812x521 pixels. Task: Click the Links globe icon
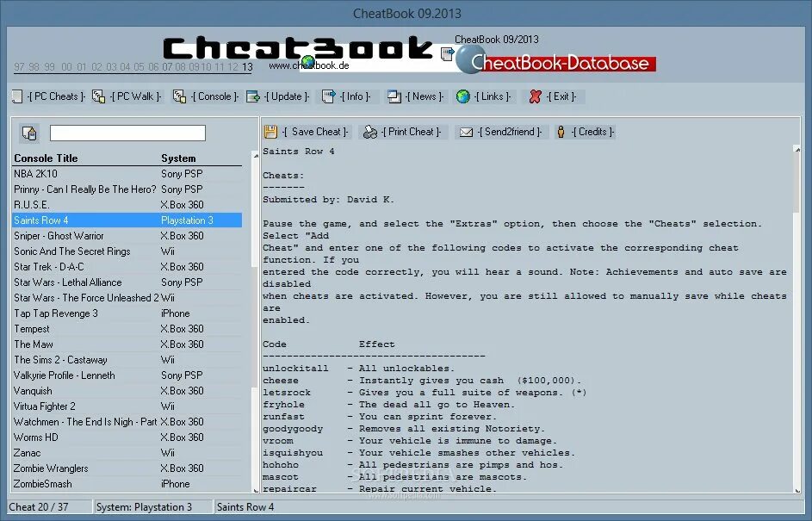pos(463,96)
